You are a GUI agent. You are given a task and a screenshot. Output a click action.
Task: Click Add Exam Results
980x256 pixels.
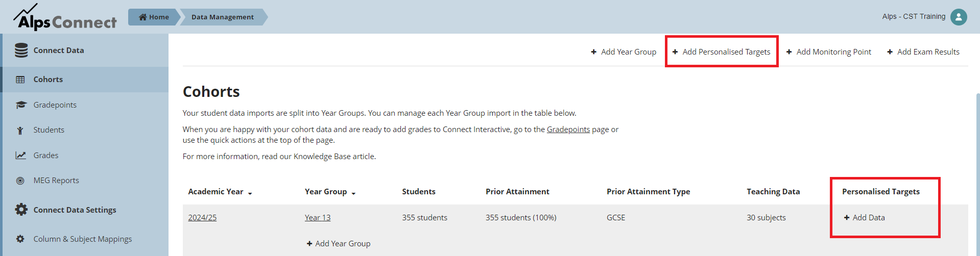(923, 52)
